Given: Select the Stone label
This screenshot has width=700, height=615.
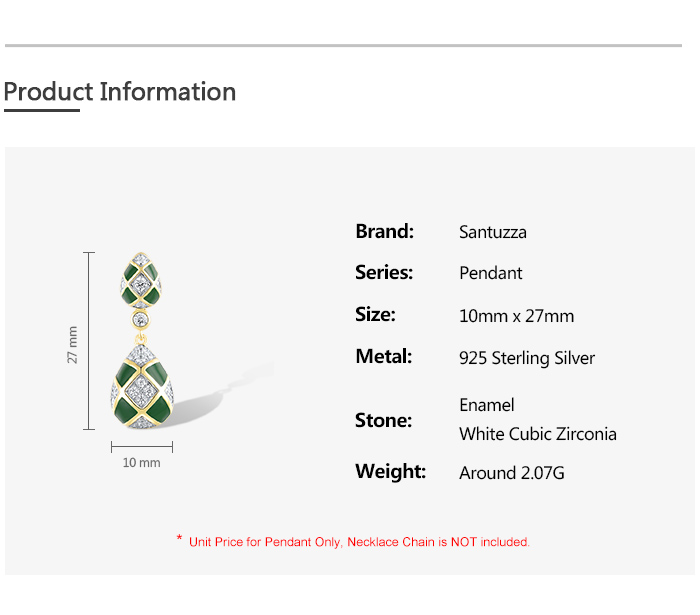Looking at the screenshot, I should tap(383, 421).
